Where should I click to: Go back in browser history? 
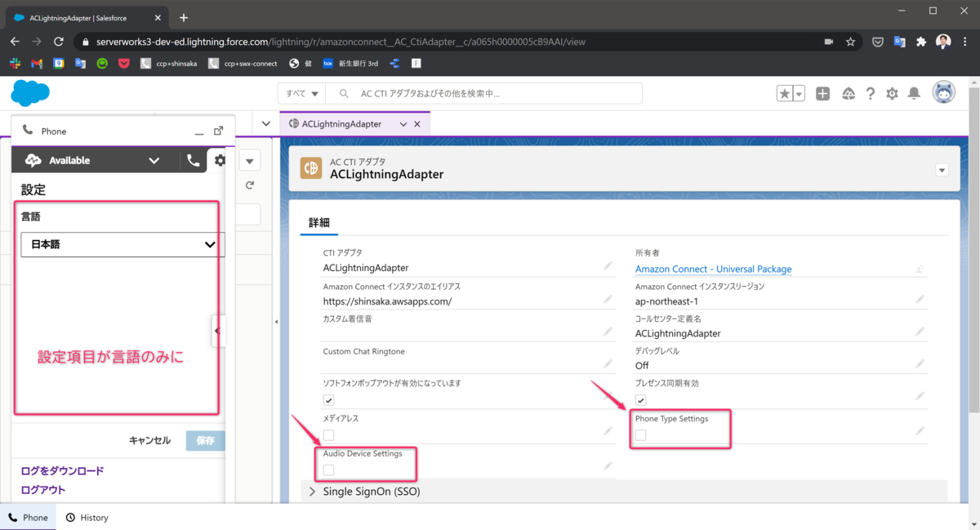coord(15,42)
